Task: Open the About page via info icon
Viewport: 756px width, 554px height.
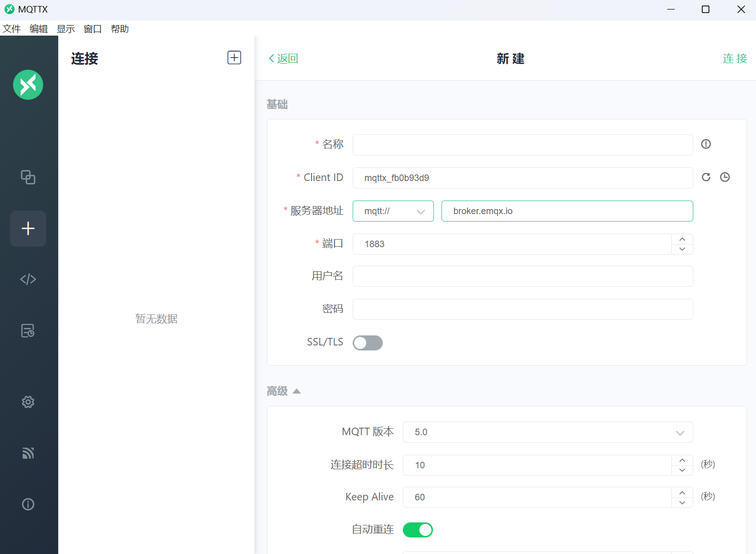Action: point(28,504)
